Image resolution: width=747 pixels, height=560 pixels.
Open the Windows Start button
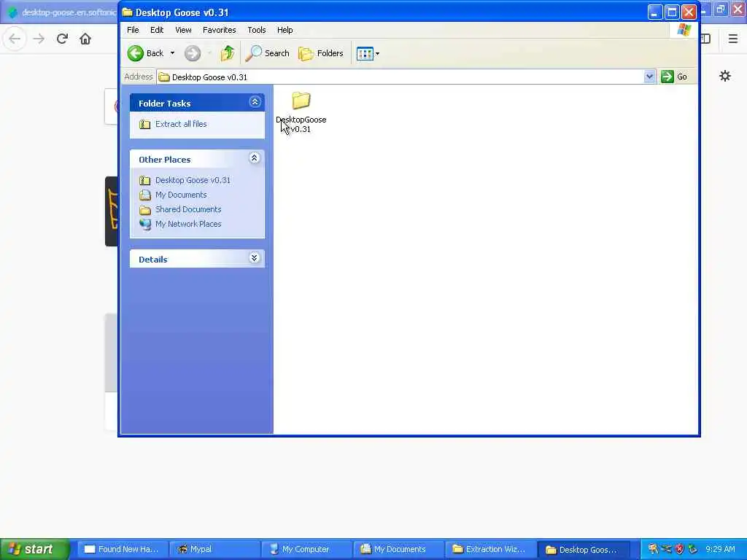[x=34, y=549]
